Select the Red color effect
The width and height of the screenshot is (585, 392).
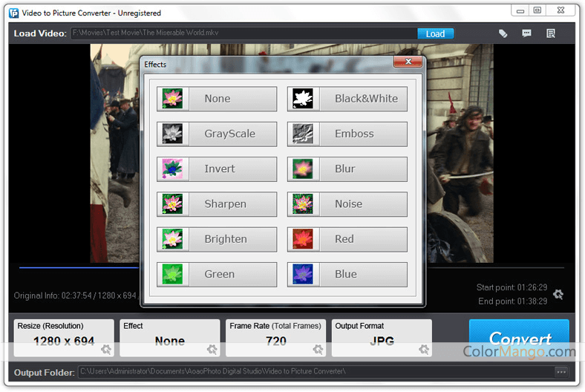pos(347,239)
